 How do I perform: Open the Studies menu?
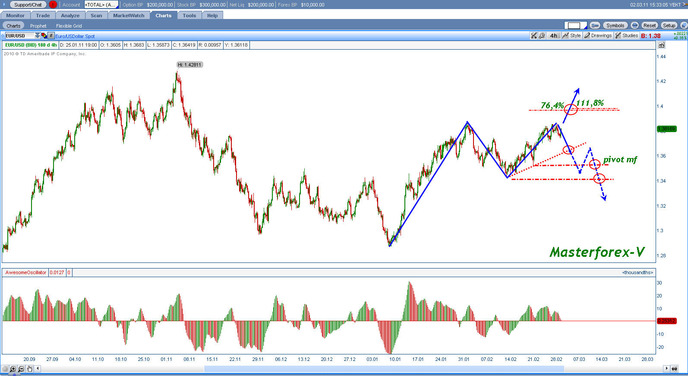tap(626, 36)
